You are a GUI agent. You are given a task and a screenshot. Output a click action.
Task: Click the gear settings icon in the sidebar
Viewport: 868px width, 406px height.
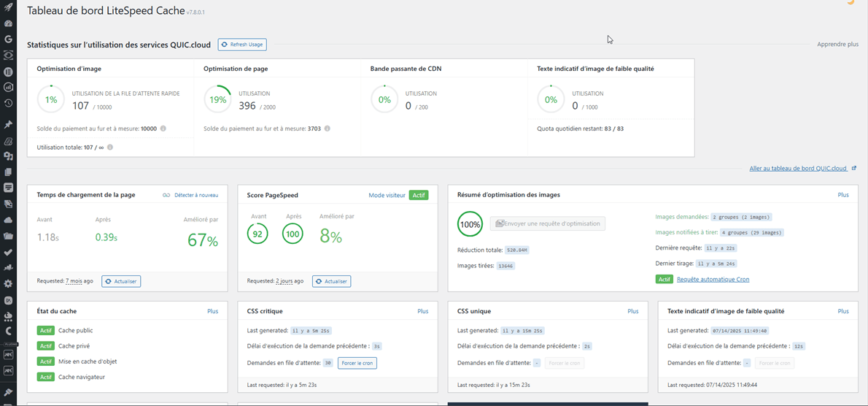(x=8, y=283)
